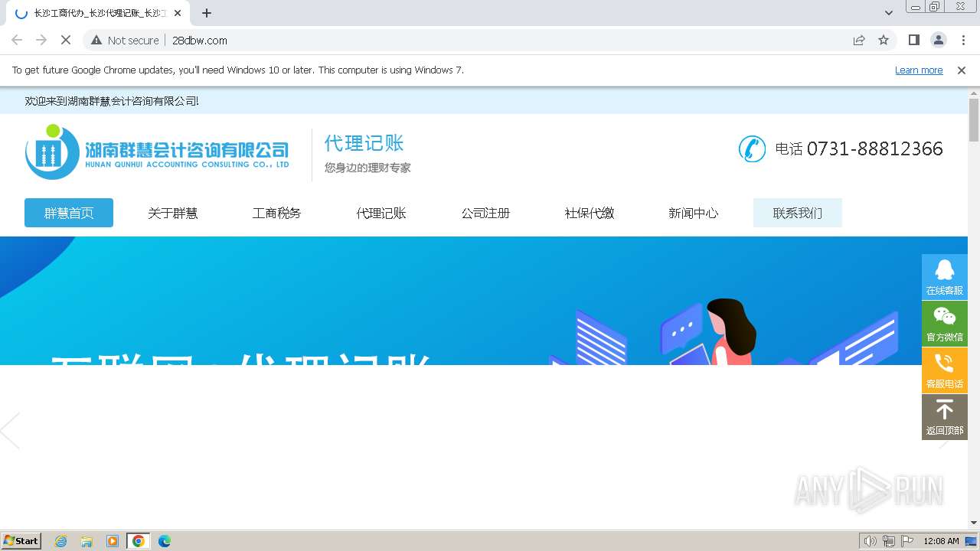Open the 新闻中心 menu item
The width and height of the screenshot is (980, 551).
(x=694, y=213)
